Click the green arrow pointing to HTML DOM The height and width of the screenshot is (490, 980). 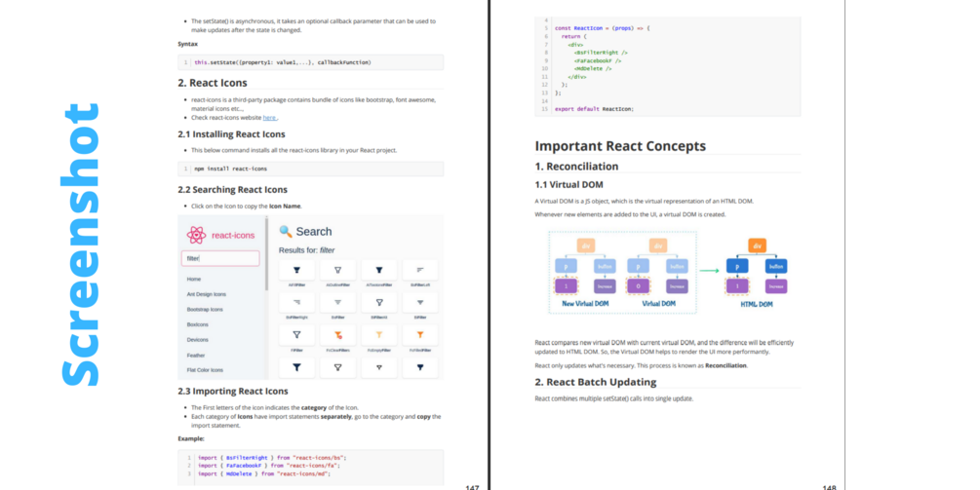click(709, 270)
